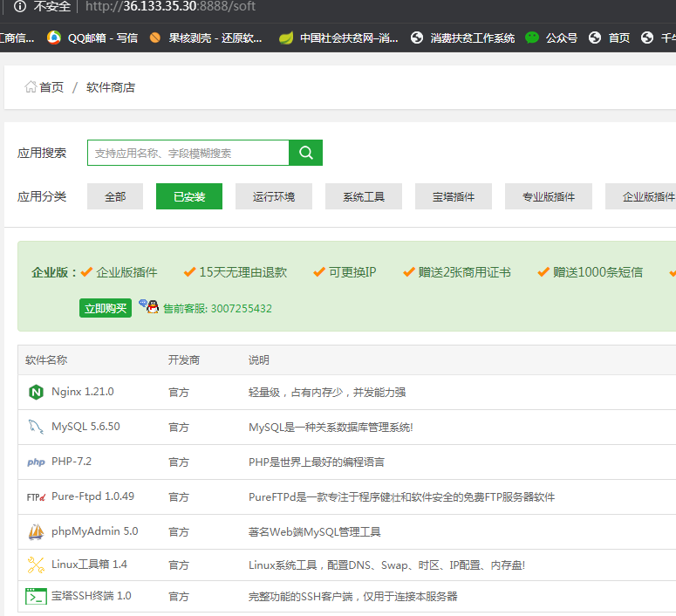
Task: Switch to the 系统工具 category
Action: tap(364, 196)
